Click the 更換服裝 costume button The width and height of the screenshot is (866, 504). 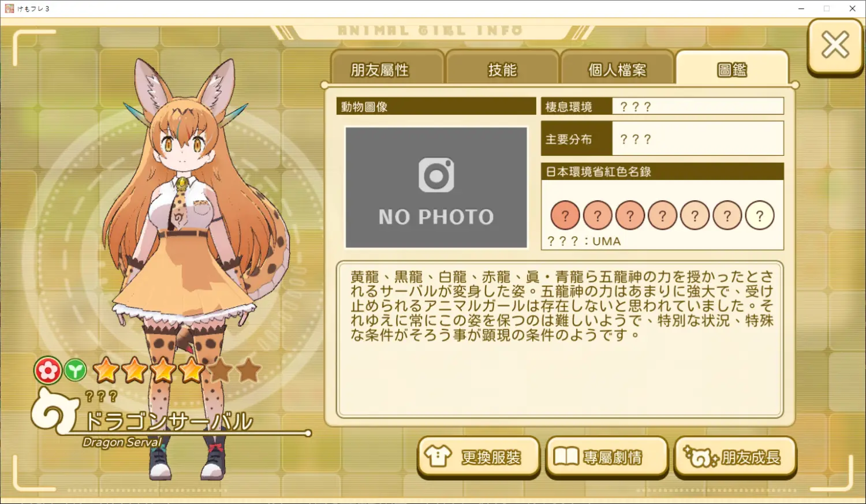tap(479, 457)
